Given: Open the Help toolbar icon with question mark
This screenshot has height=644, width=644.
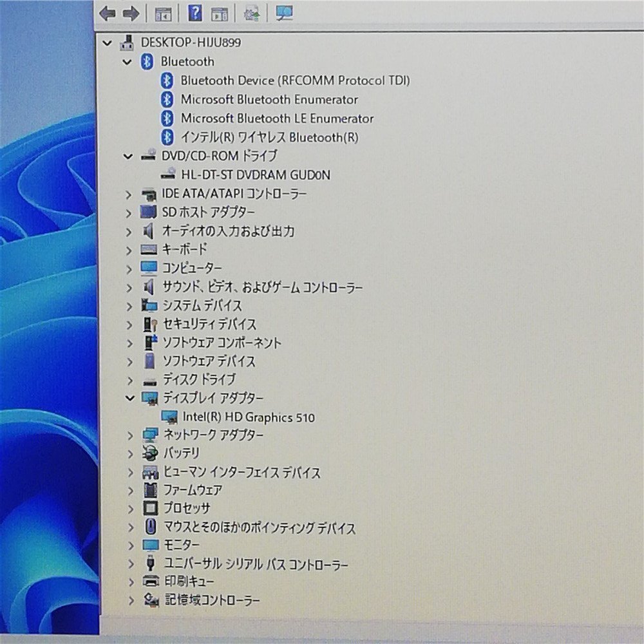Looking at the screenshot, I should [x=194, y=13].
